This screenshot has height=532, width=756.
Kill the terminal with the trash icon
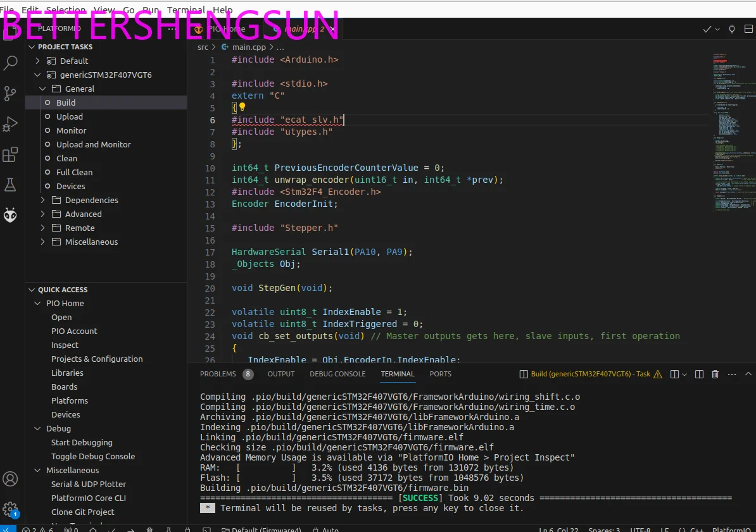pyautogui.click(x=715, y=374)
